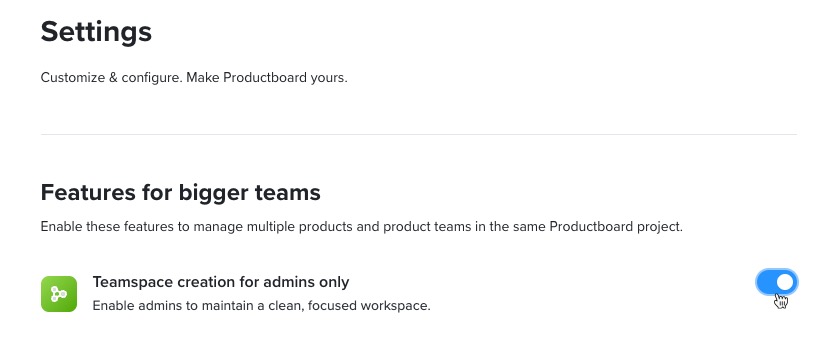Click the white knob of the blue toggle
Screen dimensions: 836x361
tap(785, 282)
